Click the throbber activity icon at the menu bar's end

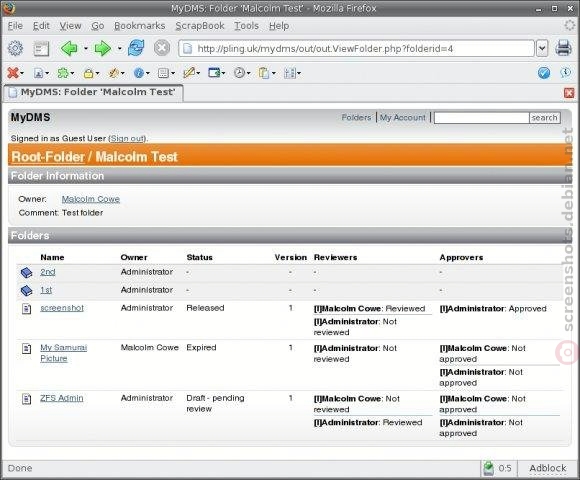[570, 25]
